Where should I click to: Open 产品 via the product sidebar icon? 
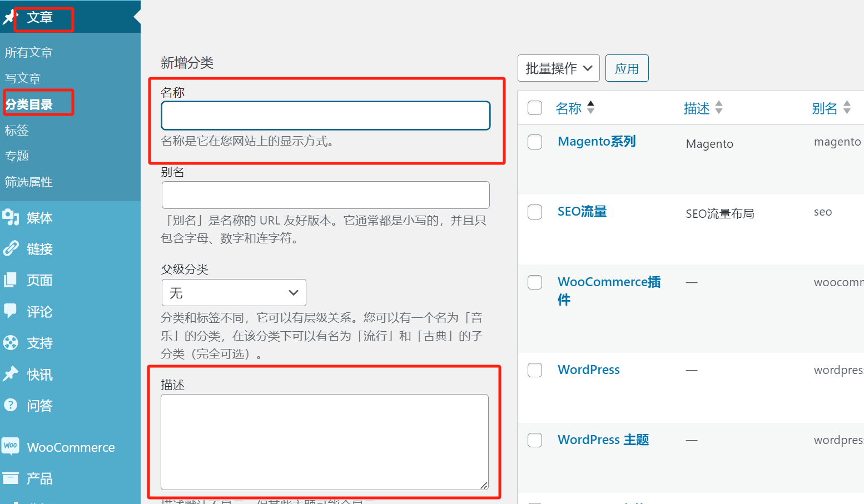(11, 478)
